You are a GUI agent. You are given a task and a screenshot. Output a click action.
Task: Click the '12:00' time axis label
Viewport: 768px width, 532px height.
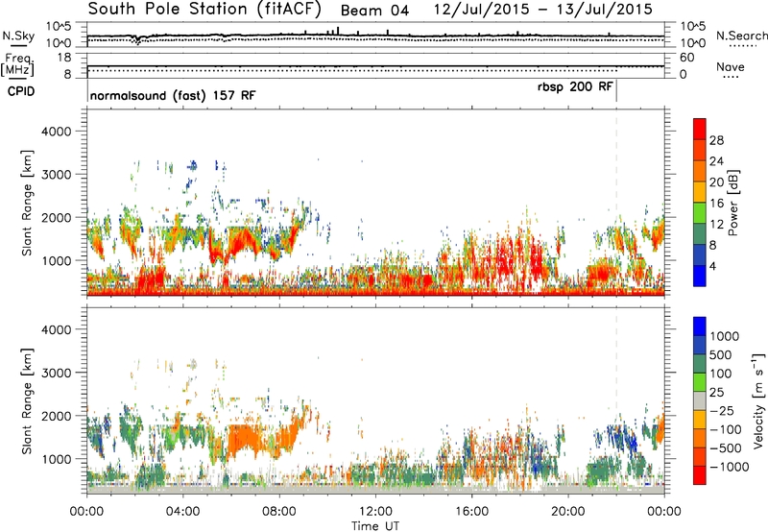(x=375, y=512)
